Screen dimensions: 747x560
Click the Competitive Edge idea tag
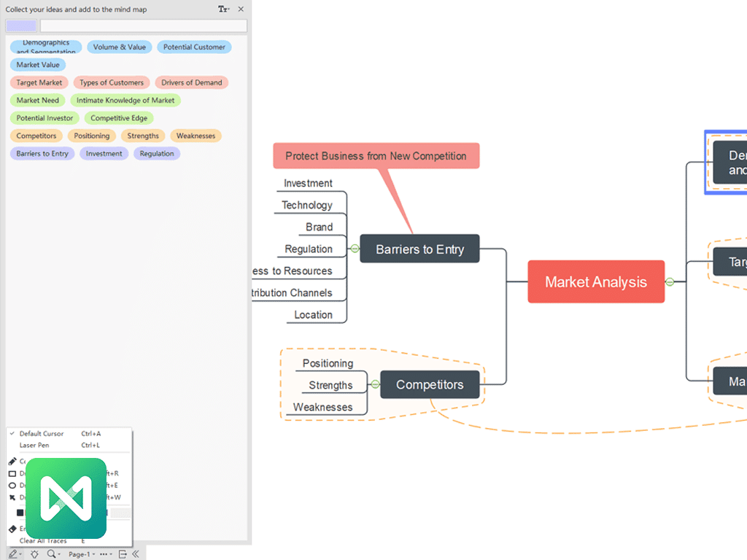[x=119, y=118]
